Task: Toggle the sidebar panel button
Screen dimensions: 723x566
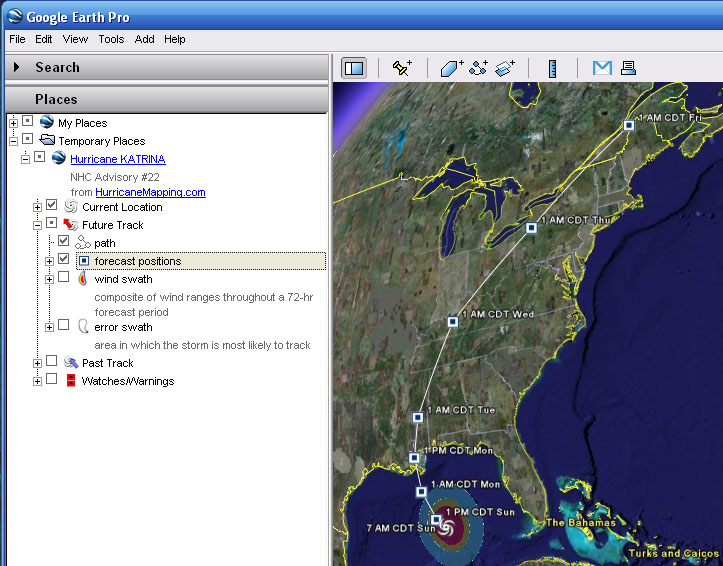Action: pos(354,68)
